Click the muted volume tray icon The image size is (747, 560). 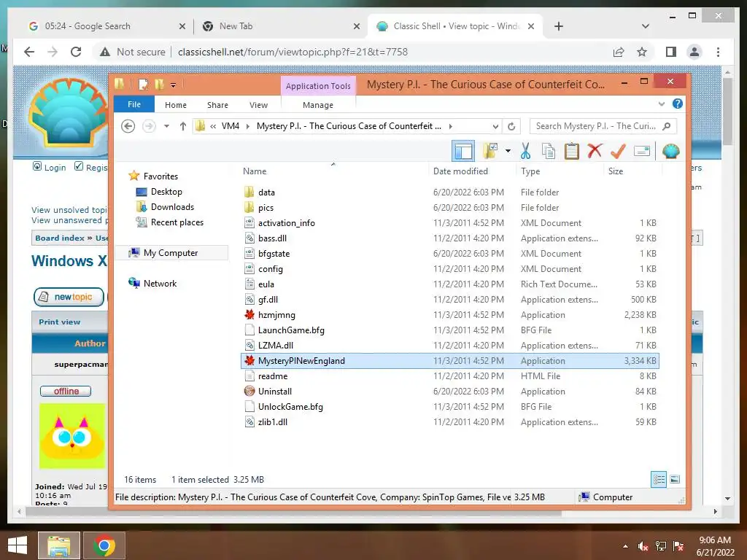[x=643, y=546]
